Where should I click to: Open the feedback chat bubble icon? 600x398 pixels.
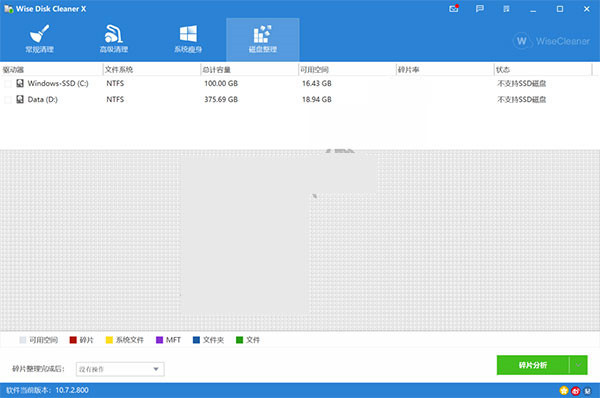(x=479, y=9)
